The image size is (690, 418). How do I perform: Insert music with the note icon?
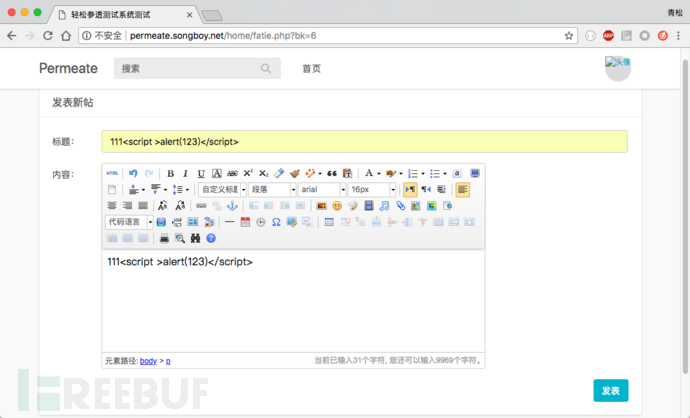pyautogui.click(x=384, y=205)
